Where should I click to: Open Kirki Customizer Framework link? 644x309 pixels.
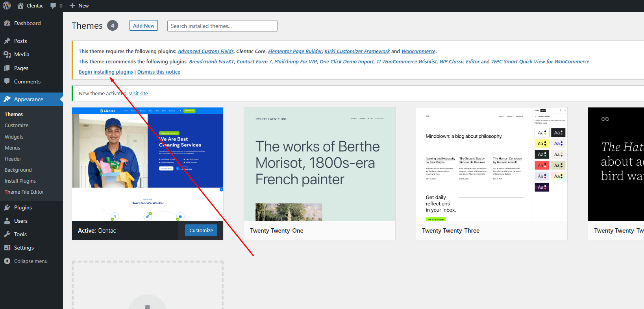point(357,51)
